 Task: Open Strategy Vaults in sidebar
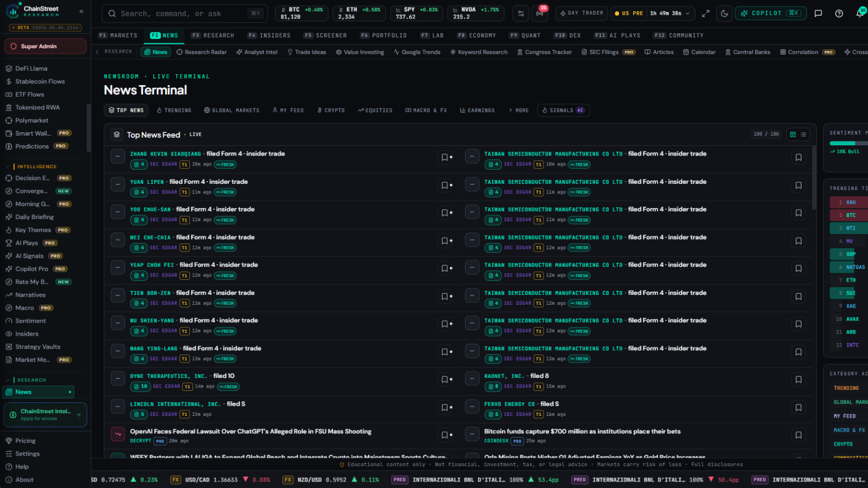coord(37,347)
